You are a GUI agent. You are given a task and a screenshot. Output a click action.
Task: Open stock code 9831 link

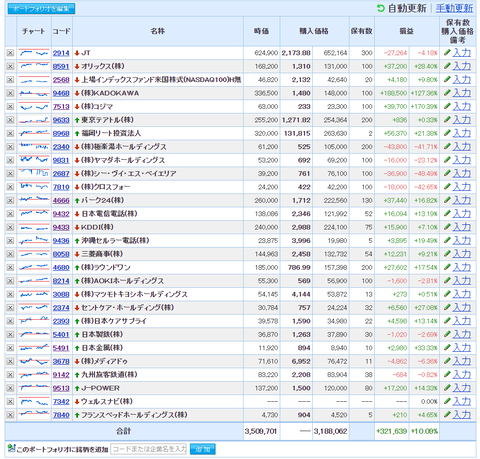[61, 160]
